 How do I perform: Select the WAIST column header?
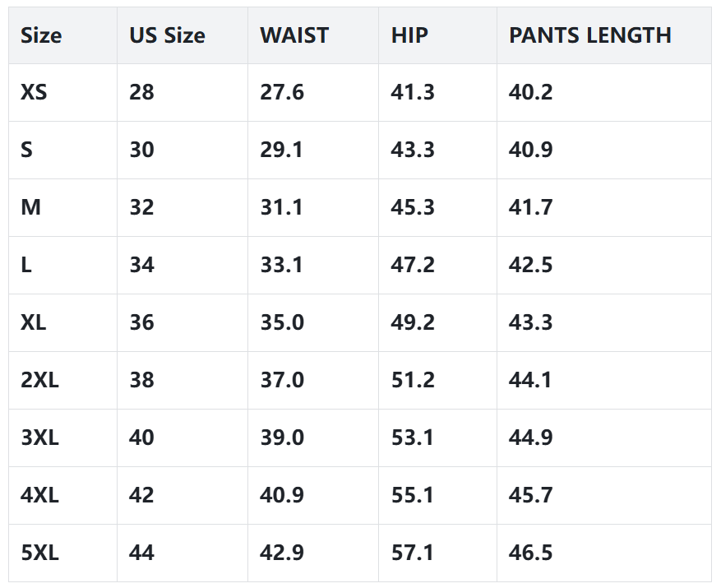[294, 35]
